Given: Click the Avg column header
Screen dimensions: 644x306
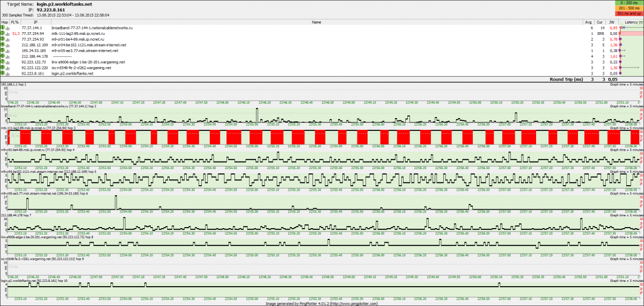Looking at the screenshot, I should pos(588,22).
